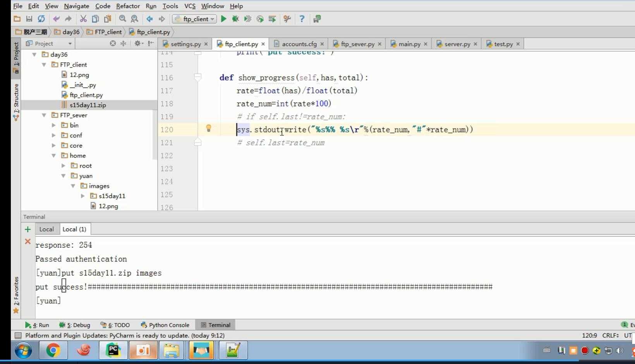635x364 pixels.
Task: Open the Python Console tool window
Action: click(x=165, y=325)
